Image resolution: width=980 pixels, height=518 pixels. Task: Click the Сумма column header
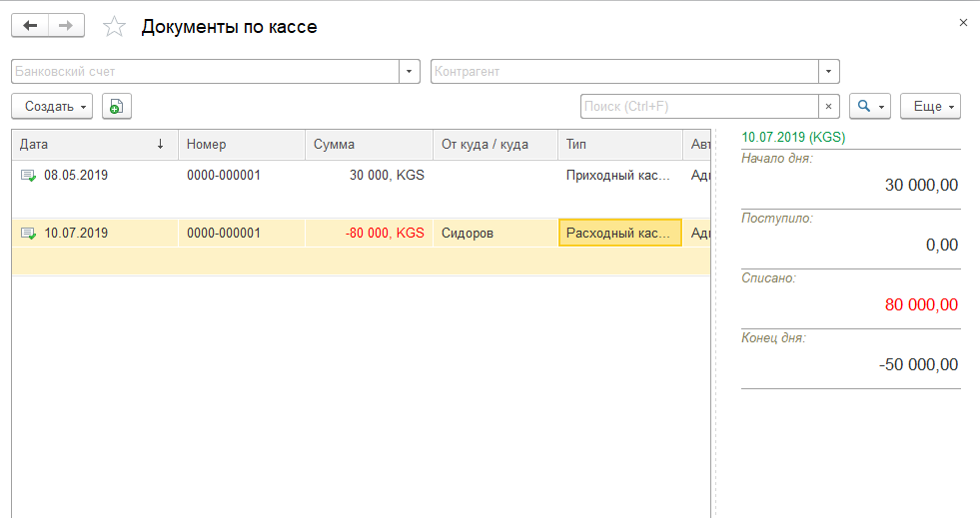click(368, 144)
